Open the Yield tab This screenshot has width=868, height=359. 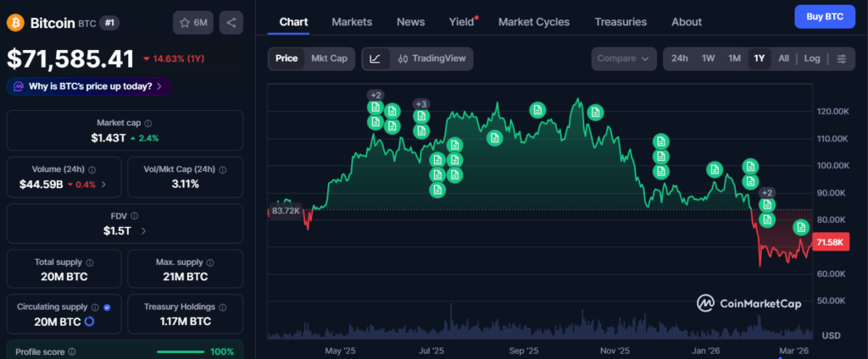click(x=462, y=22)
